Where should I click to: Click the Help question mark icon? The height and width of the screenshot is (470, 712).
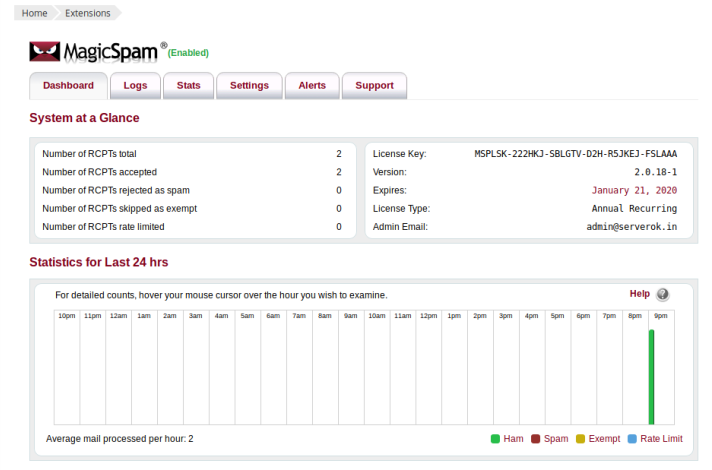coord(663,294)
